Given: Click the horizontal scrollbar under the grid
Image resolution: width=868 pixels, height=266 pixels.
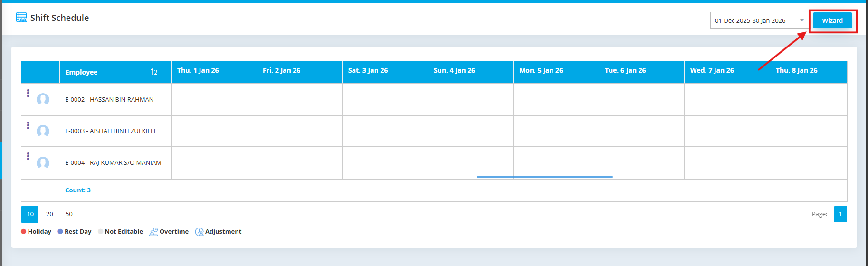Looking at the screenshot, I should click(x=545, y=177).
